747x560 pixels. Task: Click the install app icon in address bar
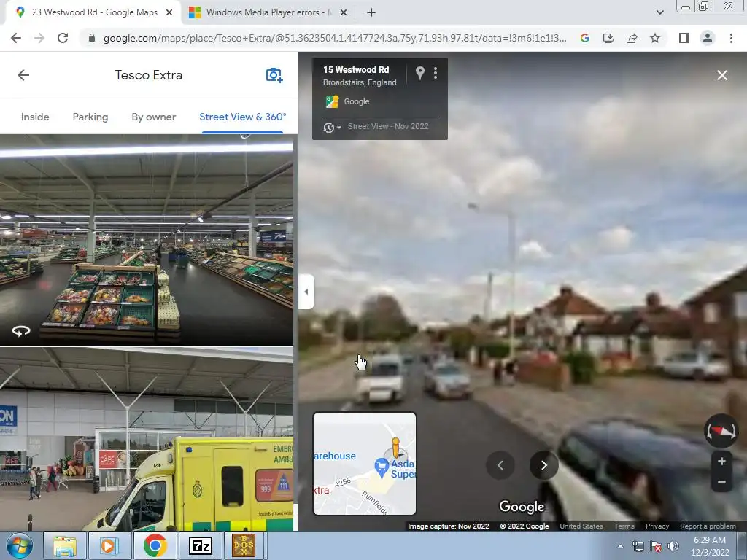click(608, 38)
